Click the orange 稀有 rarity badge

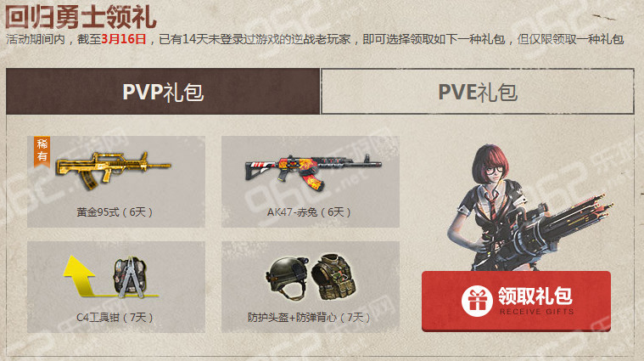pos(42,151)
